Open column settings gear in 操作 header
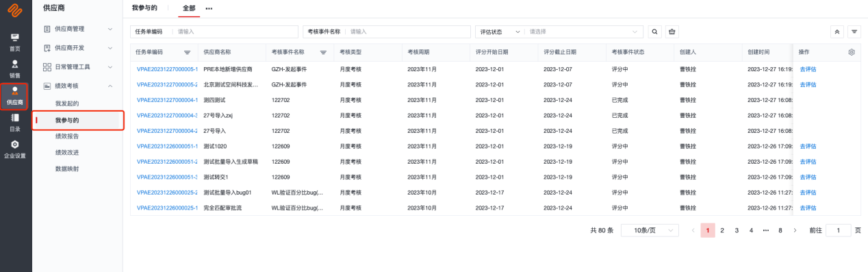Screen dimensions: 868x272 point(852,52)
